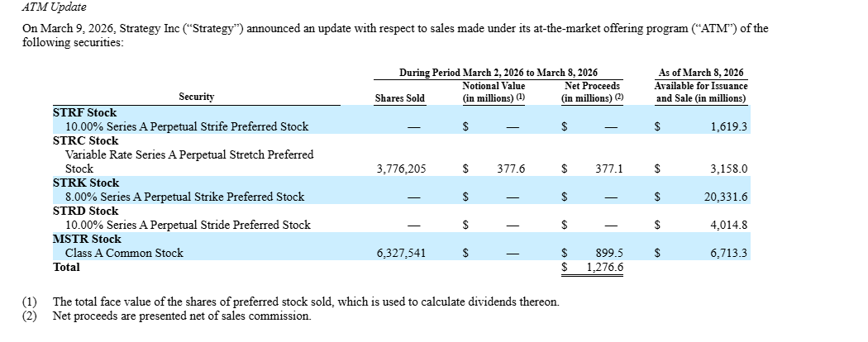
Task: Select the 'STRC Stock' row label
Action: [86, 140]
